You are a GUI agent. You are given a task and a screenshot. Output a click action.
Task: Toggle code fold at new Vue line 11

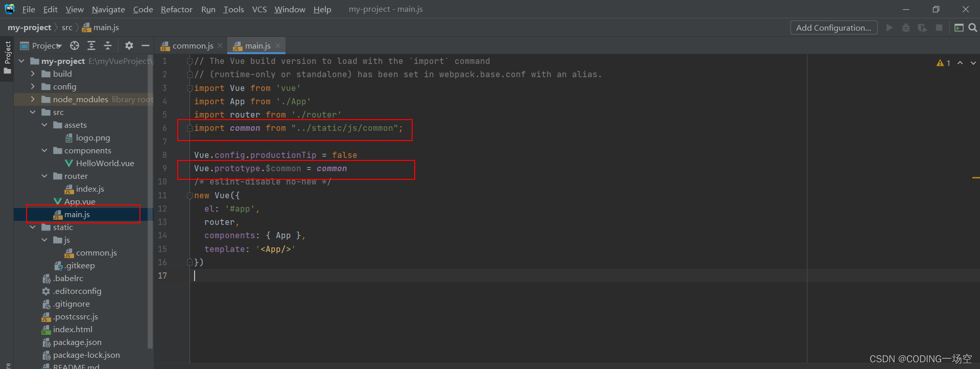(x=189, y=195)
